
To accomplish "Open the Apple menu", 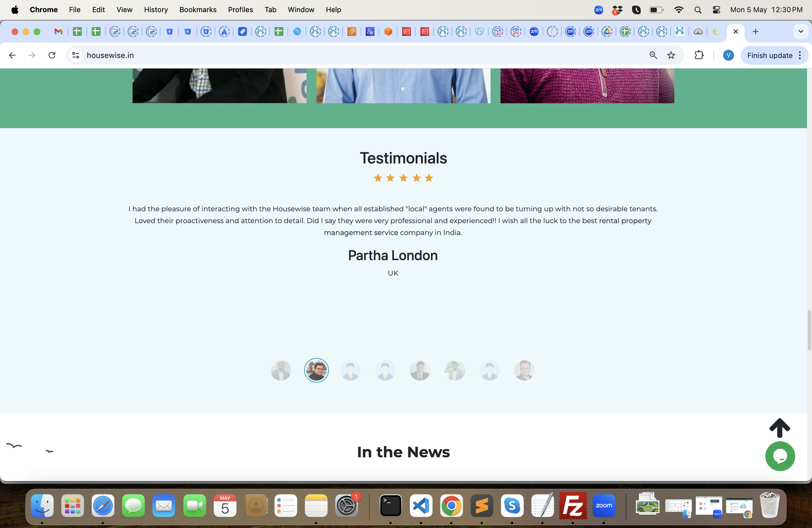I will click(15, 10).
